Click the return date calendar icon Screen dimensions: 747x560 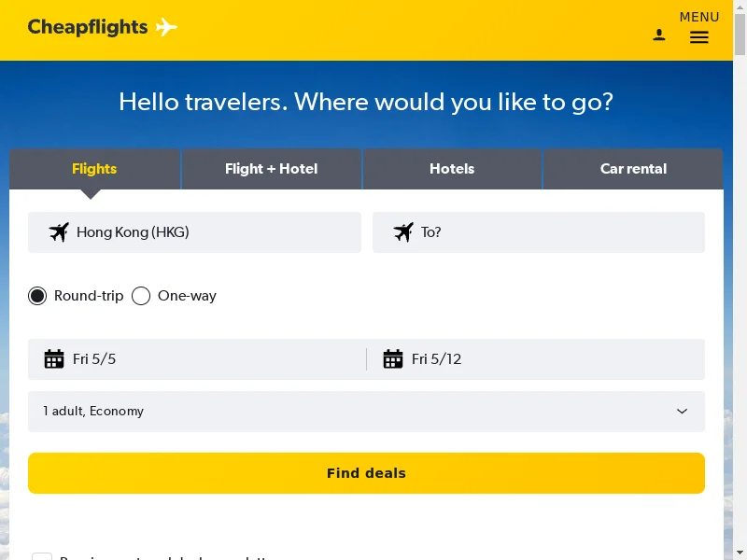click(393, 359)
